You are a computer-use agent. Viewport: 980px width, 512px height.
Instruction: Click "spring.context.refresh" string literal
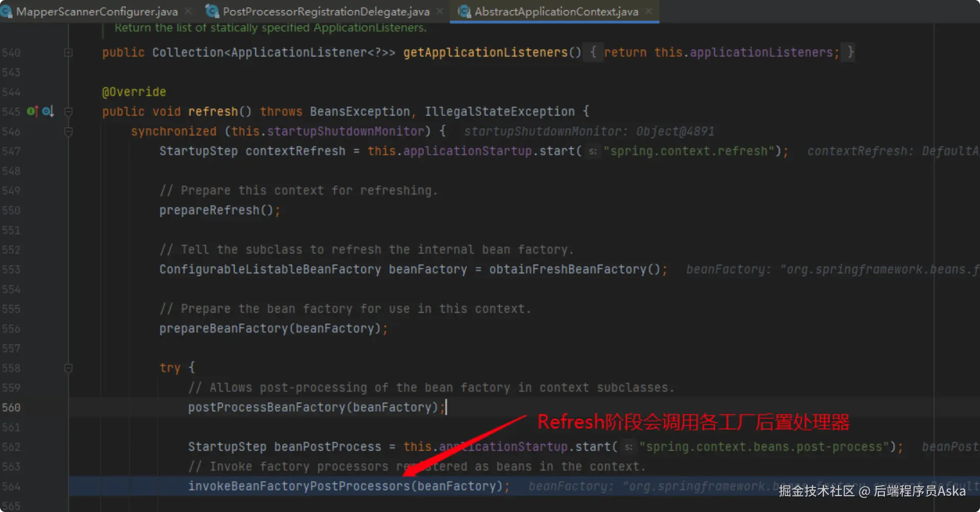tap(689, 151)
